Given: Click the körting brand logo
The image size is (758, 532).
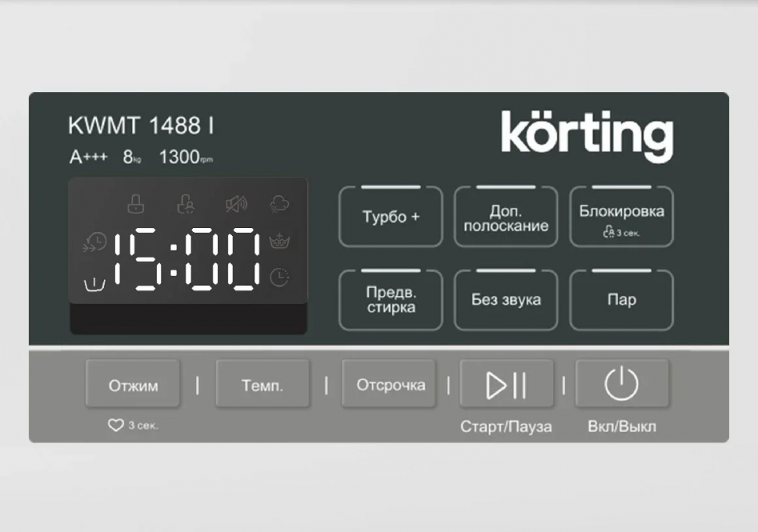Looking at the screenshot, I should (x=587, y=136).
